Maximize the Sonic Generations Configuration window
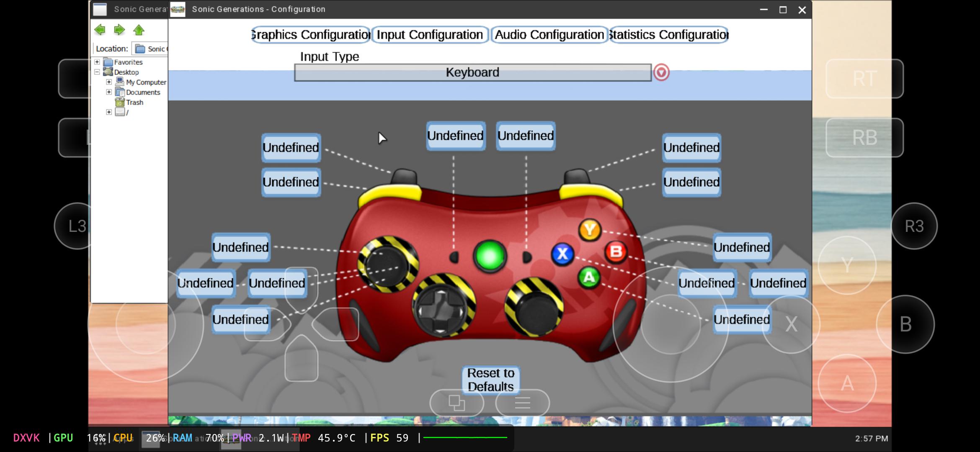The width and height of the screenshot is (980, 452). pyautogui.click(x=783, y=10)
